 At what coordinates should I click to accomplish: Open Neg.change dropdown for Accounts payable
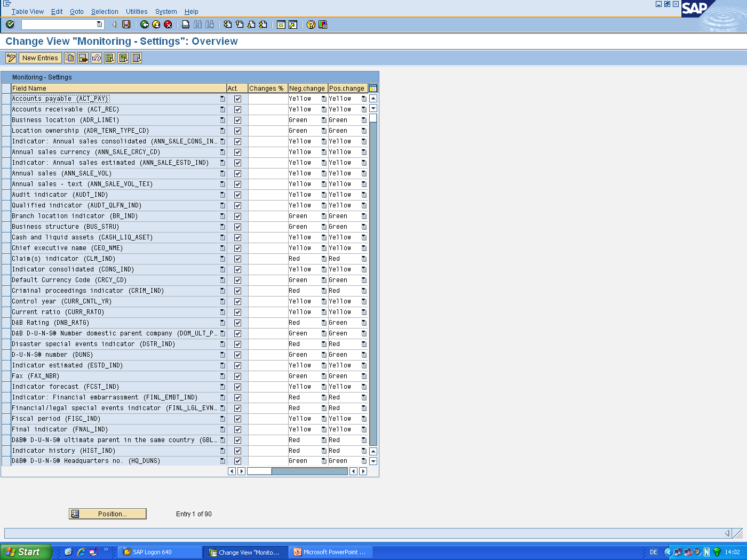click(x=324, y=99)
